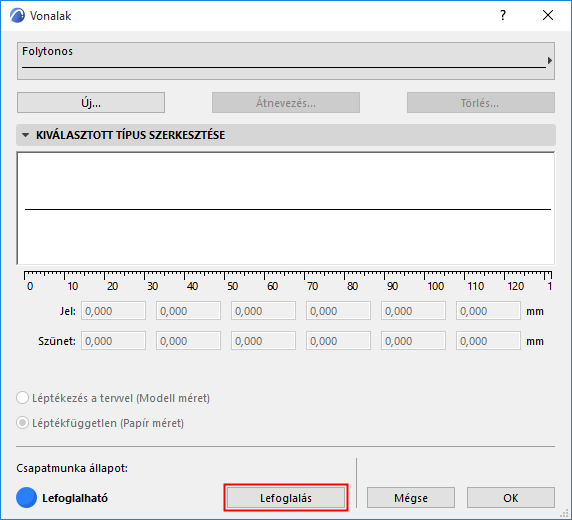This screenshot has height=520, width=572.
Task: Select Léptékfüggetlen (Papír méret) radio
Action: click(x=22, y=423)
